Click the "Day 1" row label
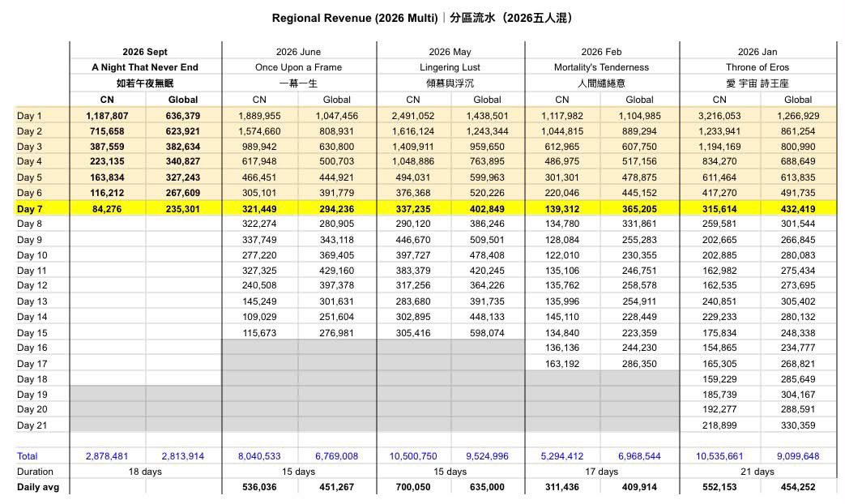The image size is (845, 504). pos(29,116)
